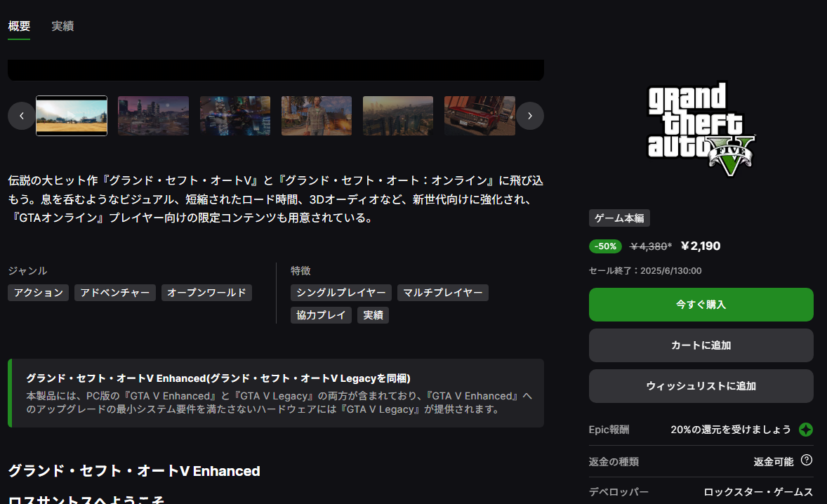The image size is (827, 504).
Task: Open the refund type help icon
Action: (x=807, y=460)
